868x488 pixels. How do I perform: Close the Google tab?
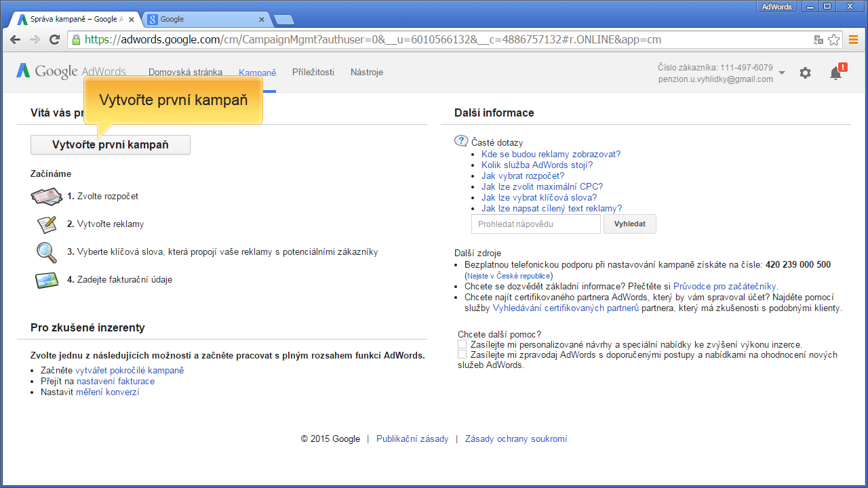pyautogui.click(x=263, y=19)
